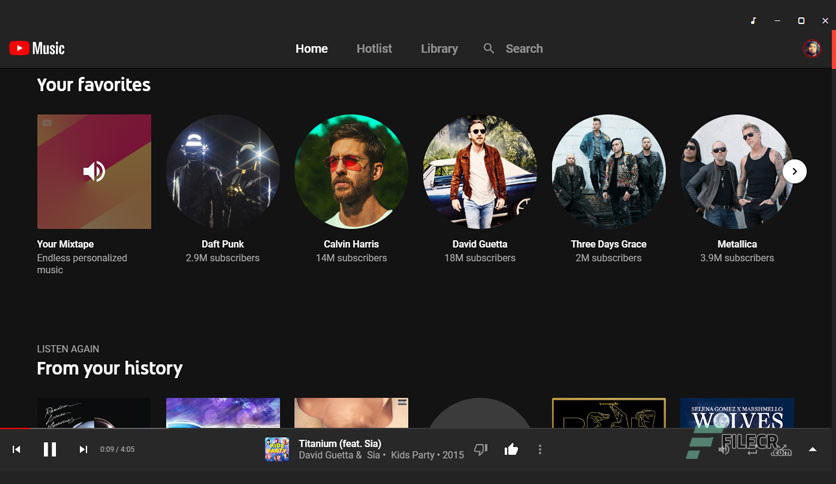This screenshot has height=484, width=836.
Task: Click "2.9M subscribers" text
Action: tap(222, 258)
